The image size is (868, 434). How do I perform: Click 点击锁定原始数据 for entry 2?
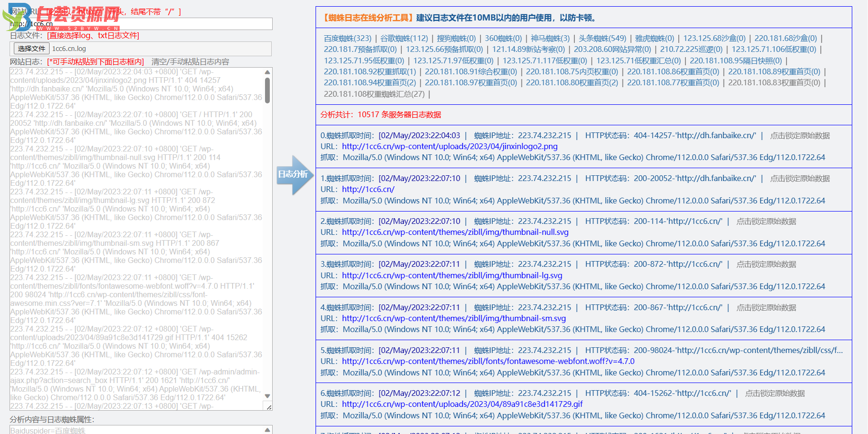tap(766, 221)
